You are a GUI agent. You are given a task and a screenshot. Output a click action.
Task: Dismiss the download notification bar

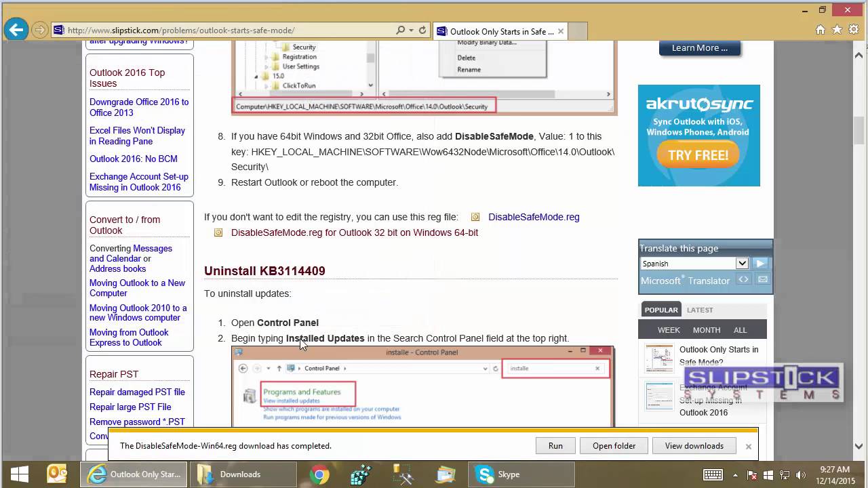(748, 447)
